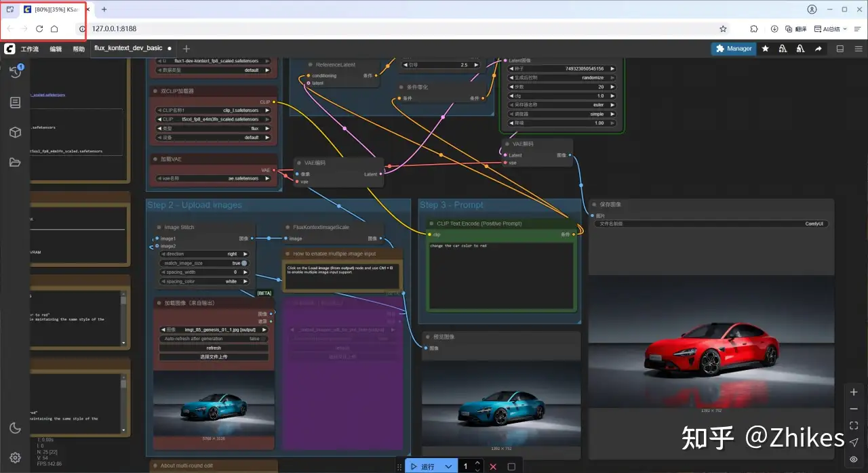Toggle link visibility eye icon

[854, 459]
